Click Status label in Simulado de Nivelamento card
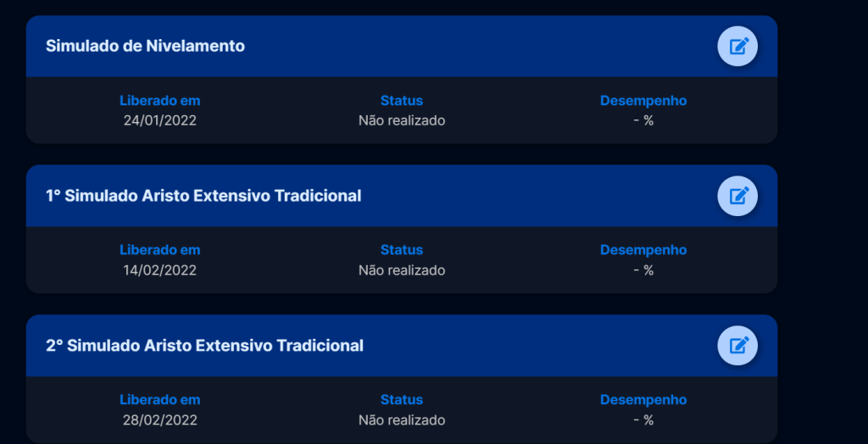The image size is (868, 444). [402, 101]
